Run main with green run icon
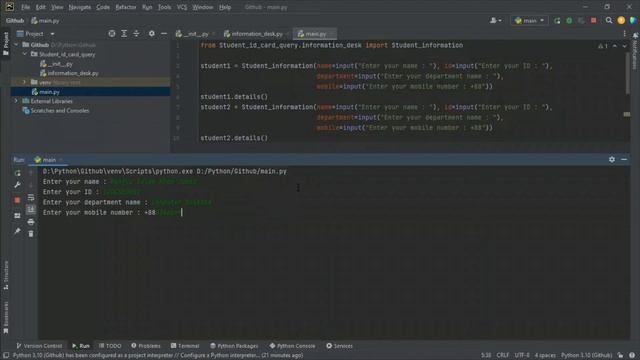 557,20
